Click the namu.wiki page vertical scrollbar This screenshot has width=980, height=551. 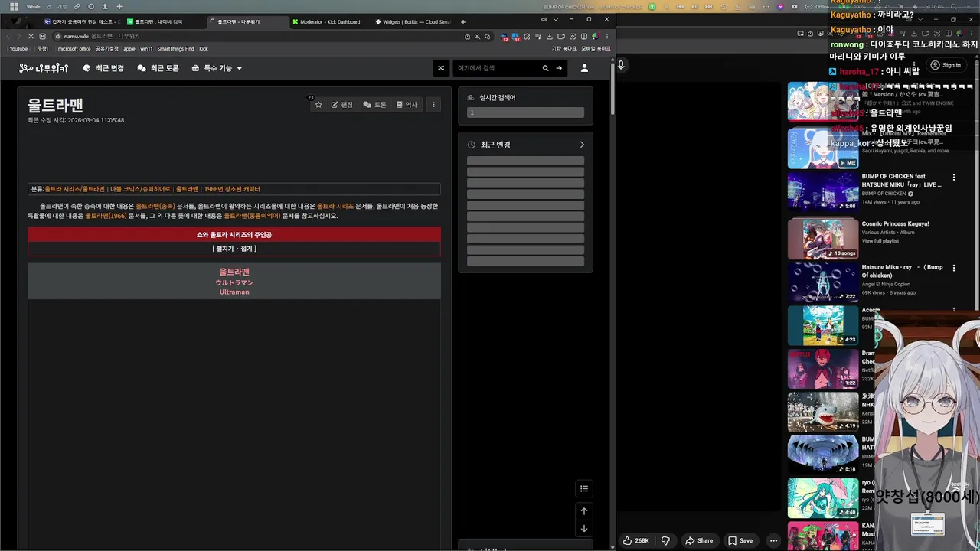(612, 88)
